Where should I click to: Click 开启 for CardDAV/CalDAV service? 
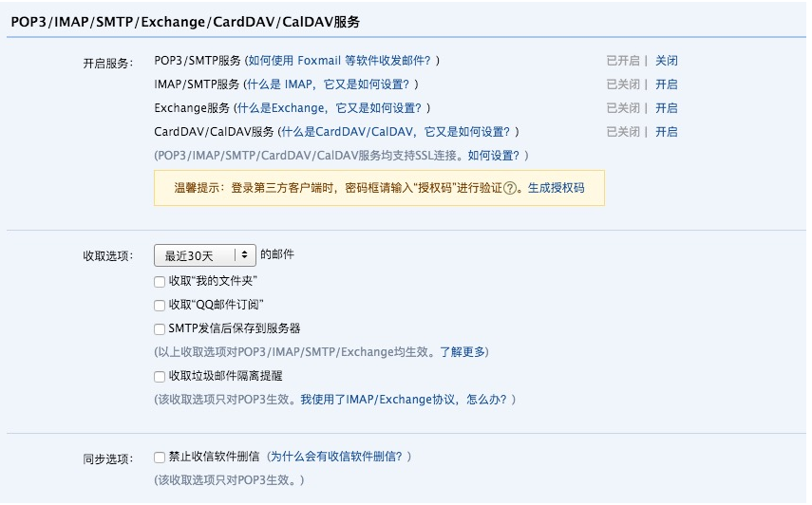[666, 132]
